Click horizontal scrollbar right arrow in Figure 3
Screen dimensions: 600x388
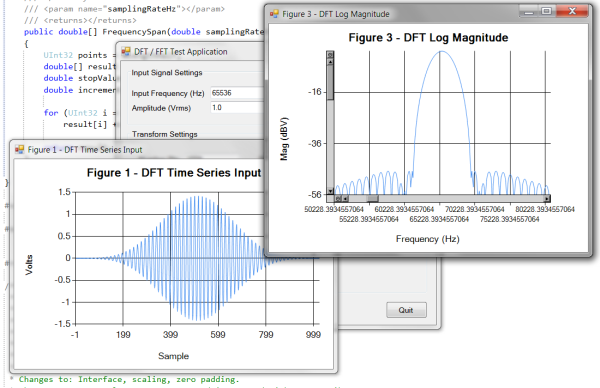[547, 199]
